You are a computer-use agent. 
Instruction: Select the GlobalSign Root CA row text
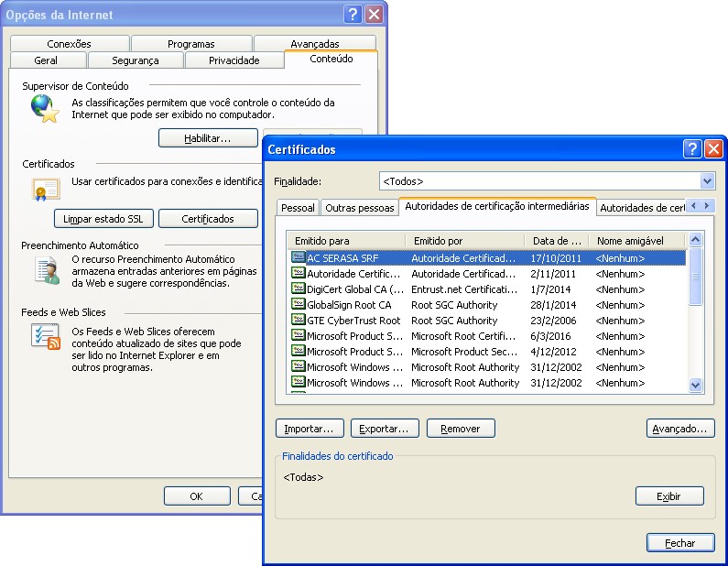coord(349,305)
